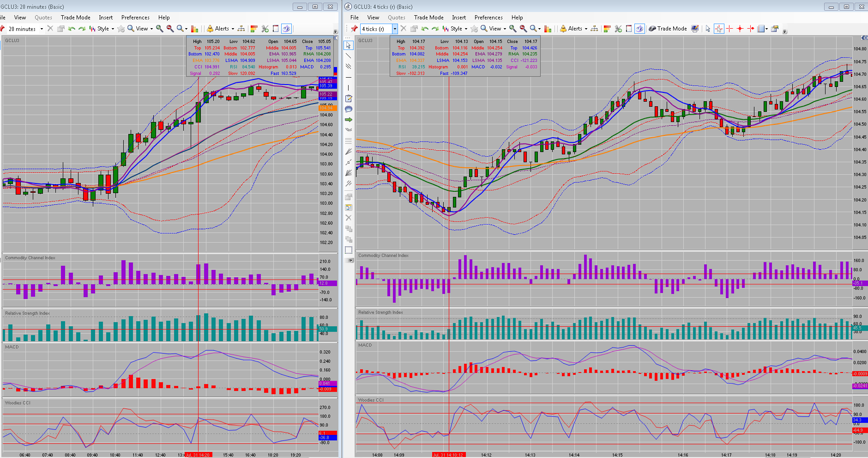Toggle the Trade Mode button in toolbar
The width and height of the screenshot is (868, 458).
click(668, 29)
